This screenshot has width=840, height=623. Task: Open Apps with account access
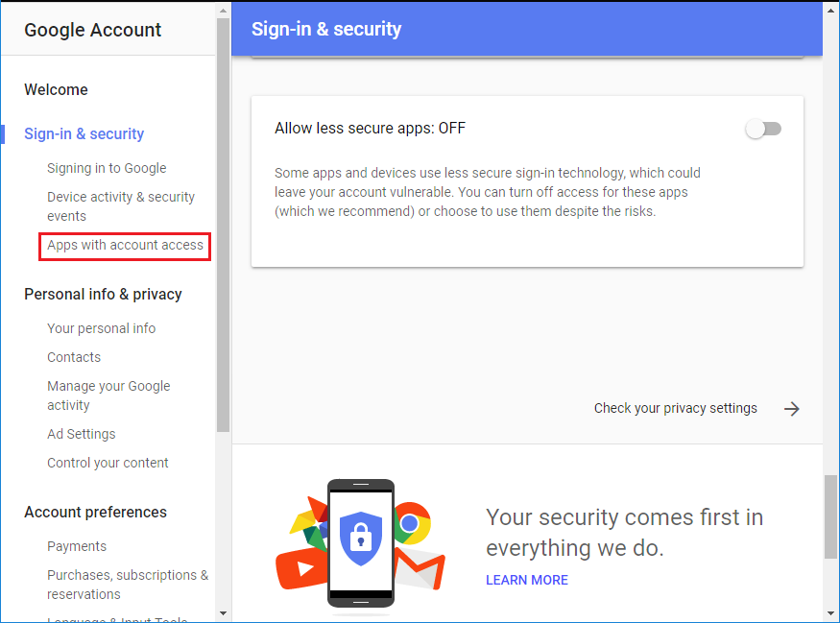coord(125,246)
